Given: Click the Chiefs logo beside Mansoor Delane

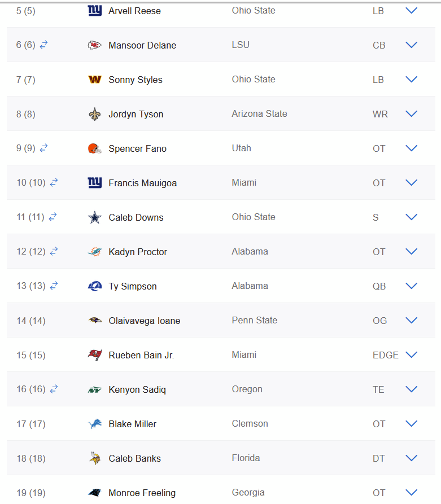Looking at the screenshot, I should click(94, 45).
